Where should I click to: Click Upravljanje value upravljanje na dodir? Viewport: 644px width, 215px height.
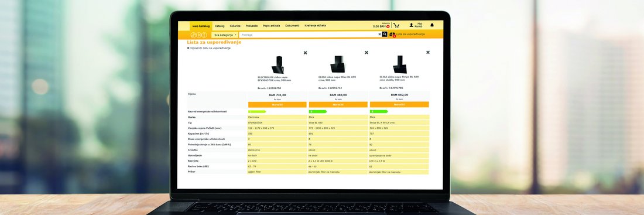point(381,155)
